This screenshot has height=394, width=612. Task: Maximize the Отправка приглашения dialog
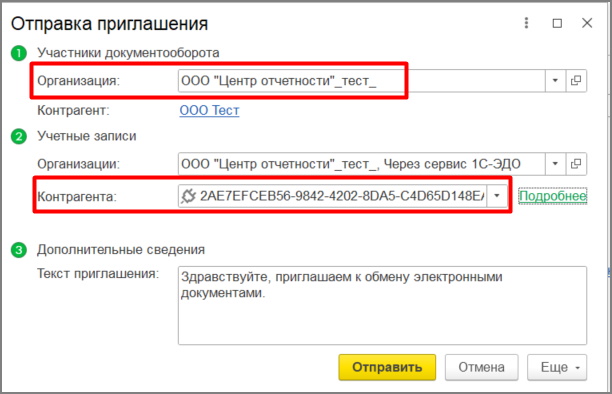(x=557, y=23)
